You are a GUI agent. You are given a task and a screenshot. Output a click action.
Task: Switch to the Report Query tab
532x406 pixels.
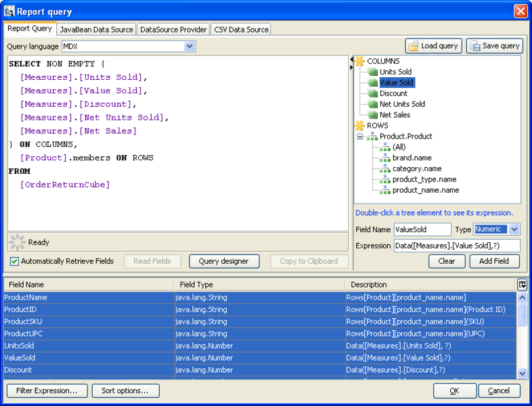30,28
